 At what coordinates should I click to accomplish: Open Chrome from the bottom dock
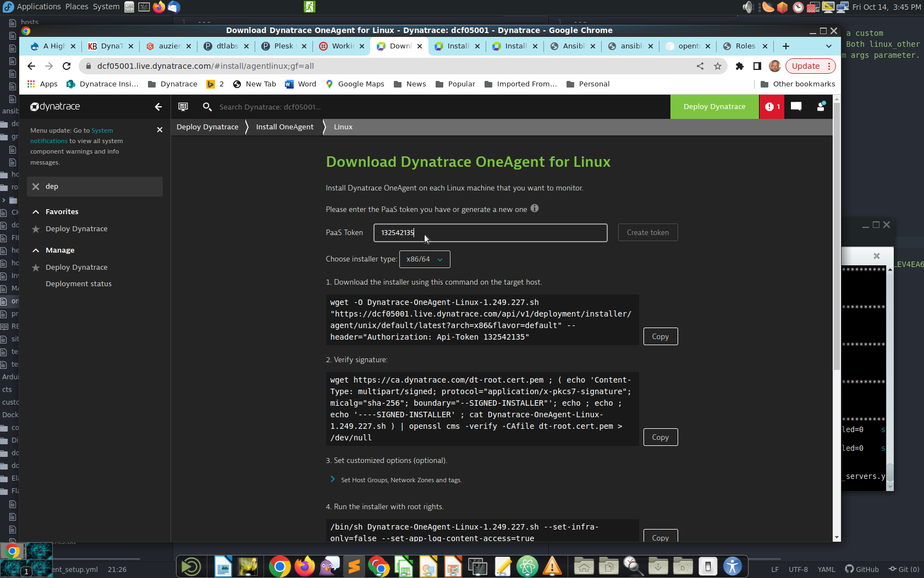click(x=279, y=566)
